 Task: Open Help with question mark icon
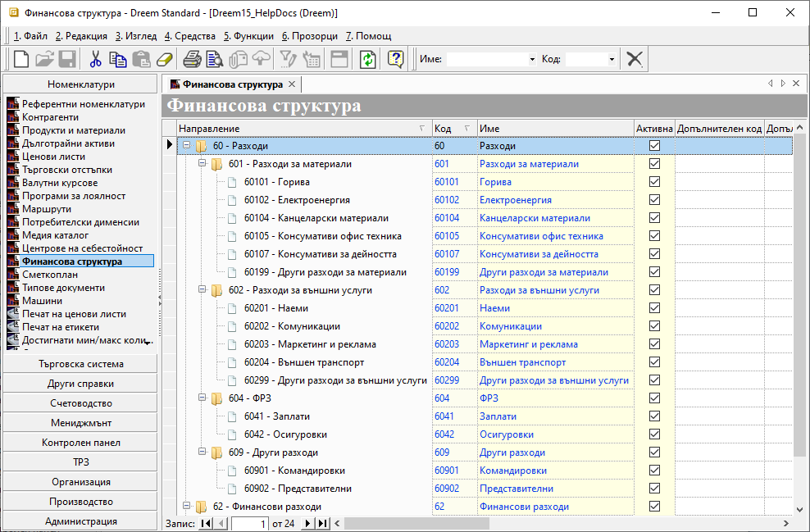[396, 59]
